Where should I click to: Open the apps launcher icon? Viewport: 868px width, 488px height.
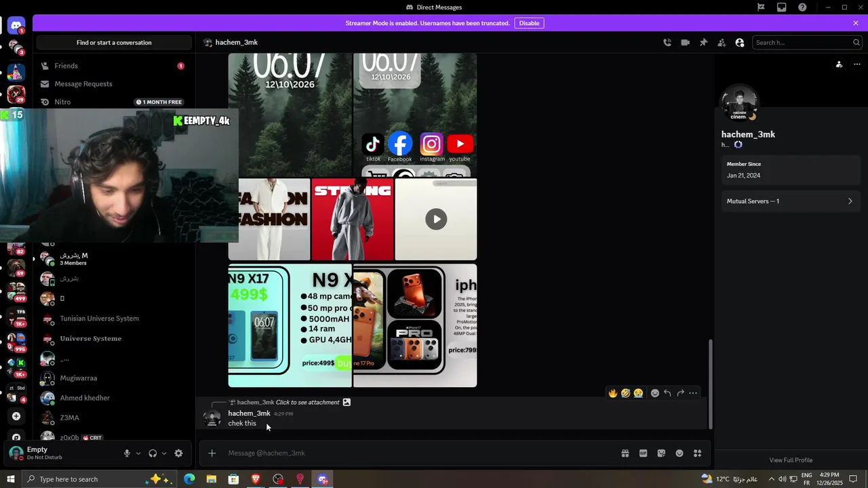[697, 453]
